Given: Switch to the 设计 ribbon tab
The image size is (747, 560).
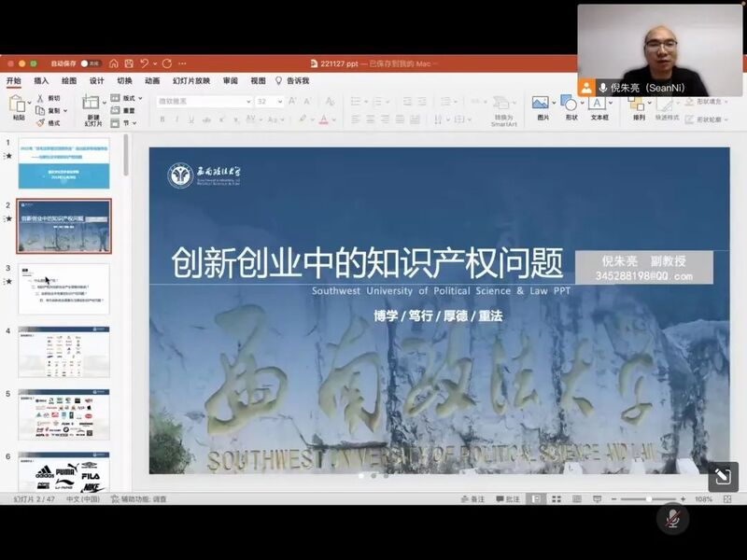Looking at the screenshot, I should (x=97, y=80).
